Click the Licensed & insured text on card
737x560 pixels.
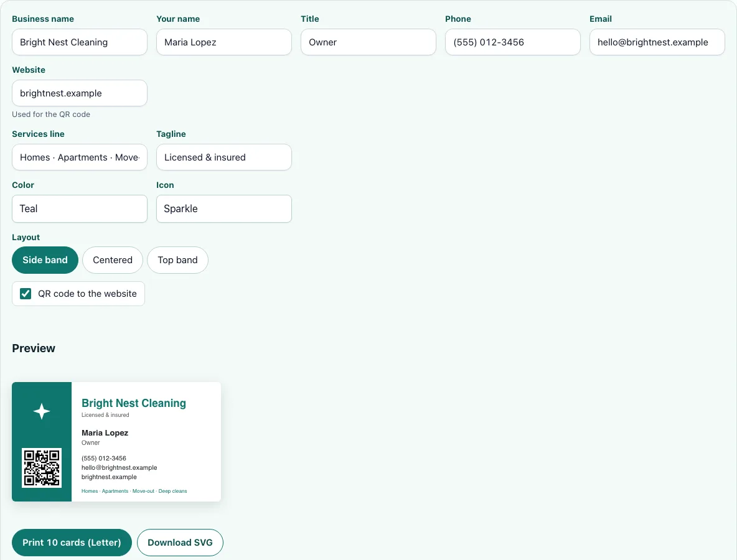point(105,415)
